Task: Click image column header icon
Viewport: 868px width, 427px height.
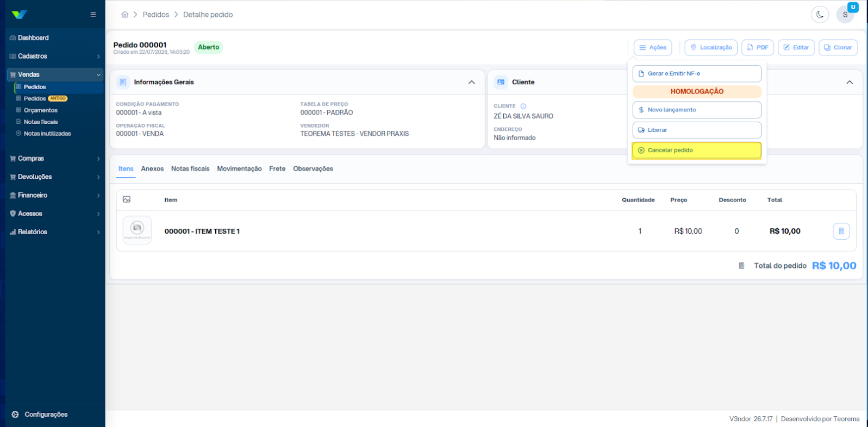Action: click(127, 200)
